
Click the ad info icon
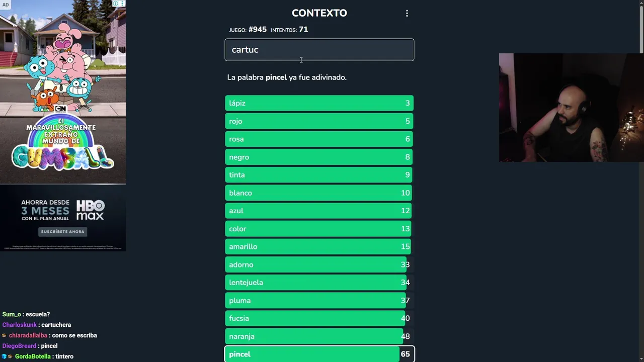pos(116,4)
